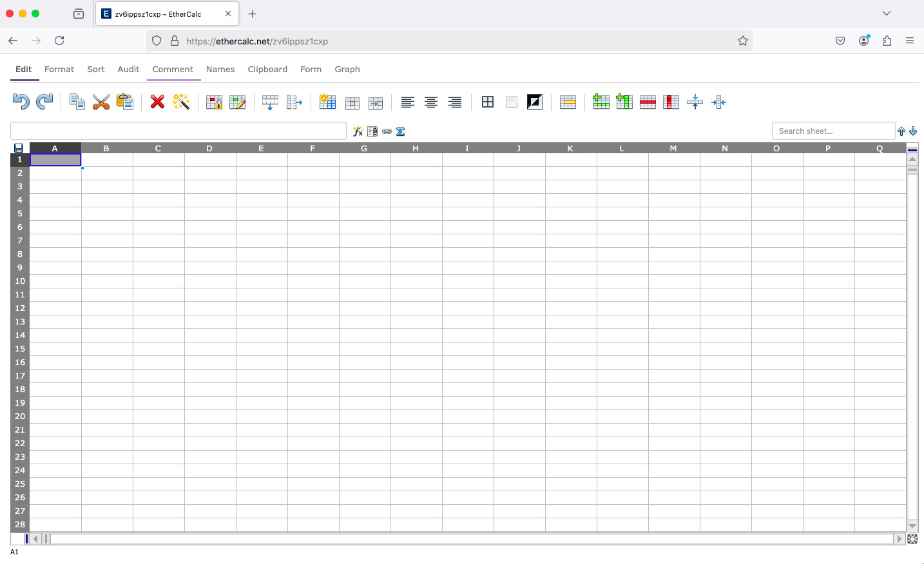Click the red X Delete icon
This screenshot has height=564, width=924.
pyautogui.click(x=157, y=102)
